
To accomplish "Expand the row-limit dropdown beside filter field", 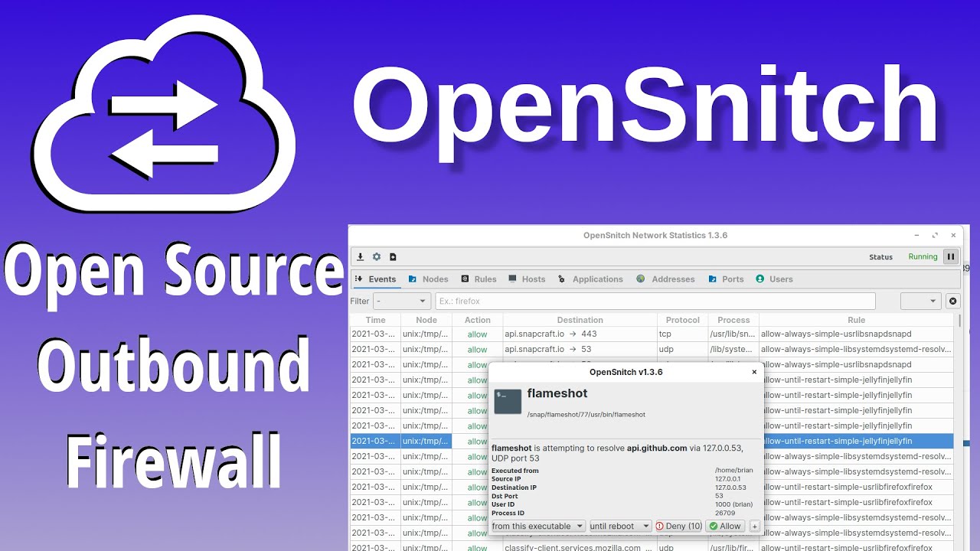I will 921,302.
